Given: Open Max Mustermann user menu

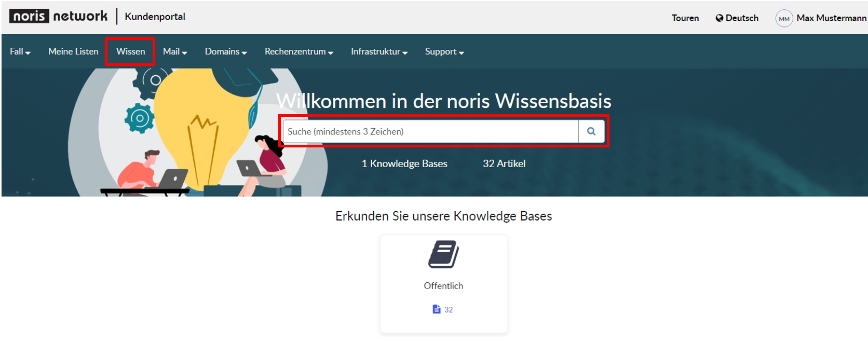Looking at the screenshot, I should (x=831, y=18).
